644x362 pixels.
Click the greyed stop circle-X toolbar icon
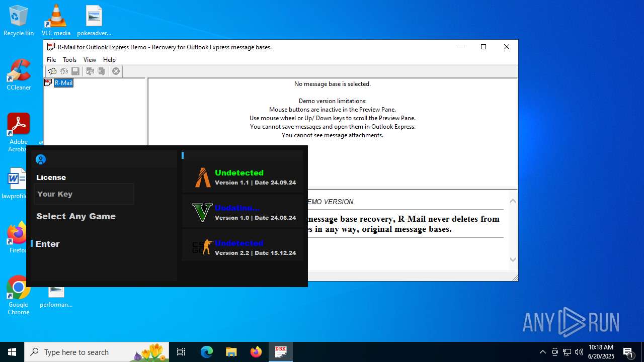(116, 71)
